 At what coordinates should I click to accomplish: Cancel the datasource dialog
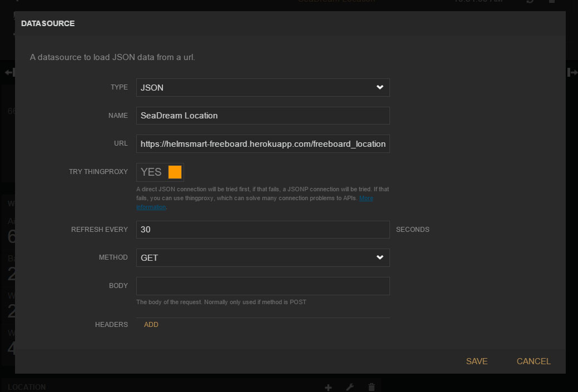click(x=533, y=361)
